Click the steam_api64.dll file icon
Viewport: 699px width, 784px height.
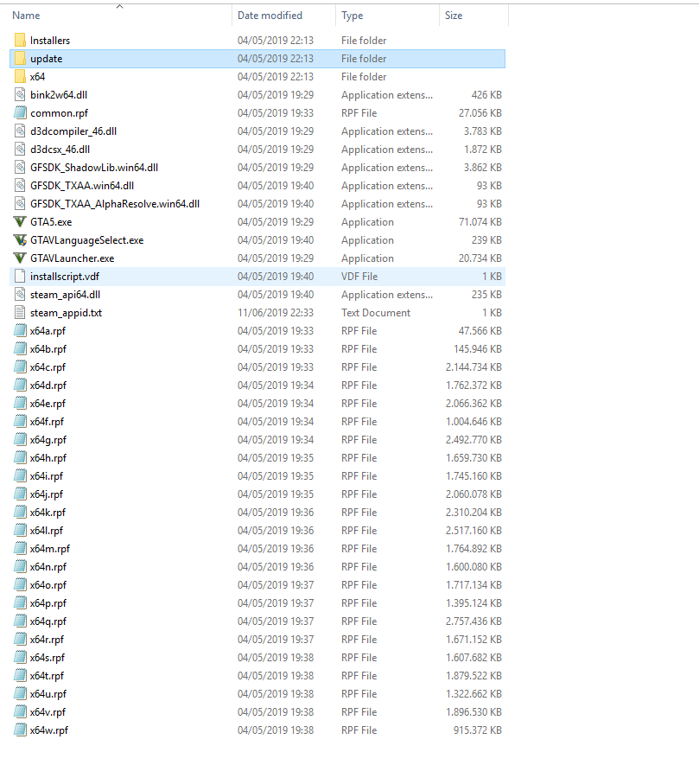coord(20,295)
